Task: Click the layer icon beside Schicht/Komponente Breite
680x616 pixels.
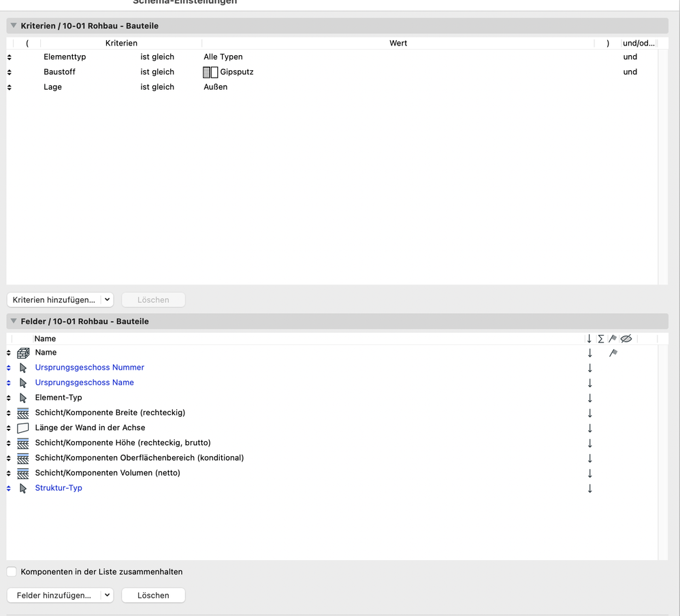Action: click(23, 413)
